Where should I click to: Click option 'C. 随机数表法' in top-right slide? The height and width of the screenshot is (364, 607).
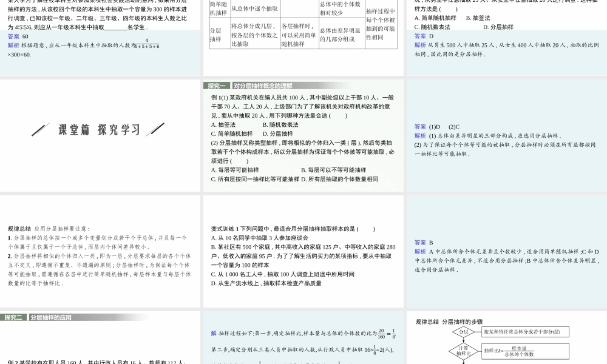click(x=432, y=27)
